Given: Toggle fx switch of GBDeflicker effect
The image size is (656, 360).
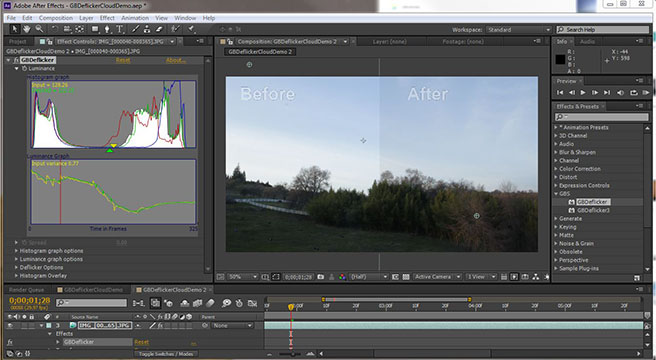Looking at the screenshot, I should [x=9, y=342].
